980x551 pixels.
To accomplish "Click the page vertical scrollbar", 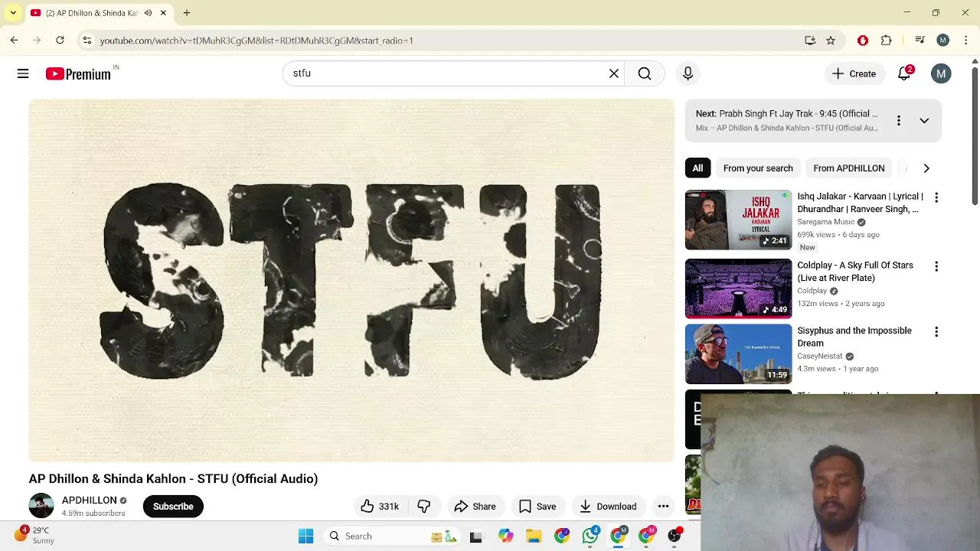I will (x=975, y=136).
